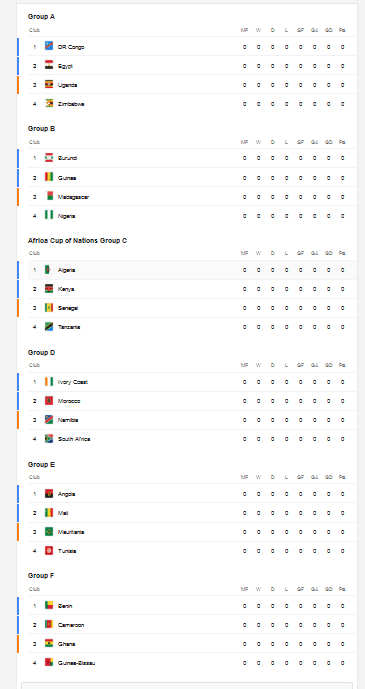Click the Burundi flag icon
Viewport: 365px width, 689px height.
(x=49, y=158)
